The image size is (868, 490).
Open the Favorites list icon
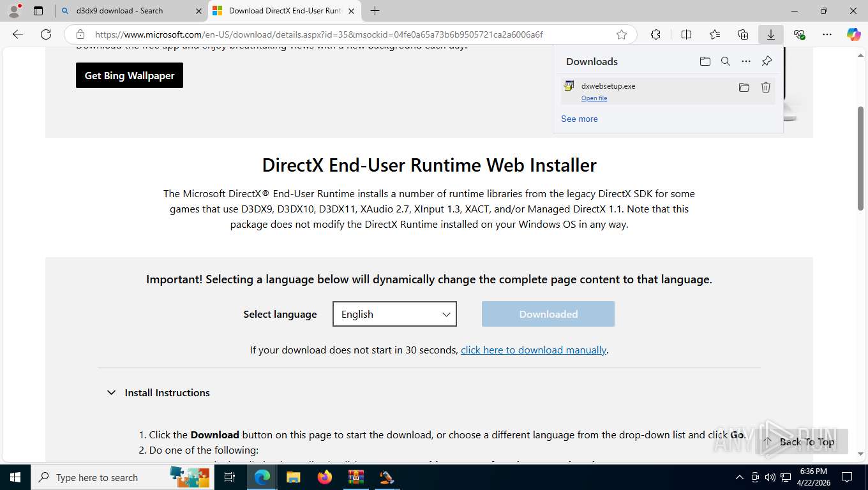tap(715, 34)
